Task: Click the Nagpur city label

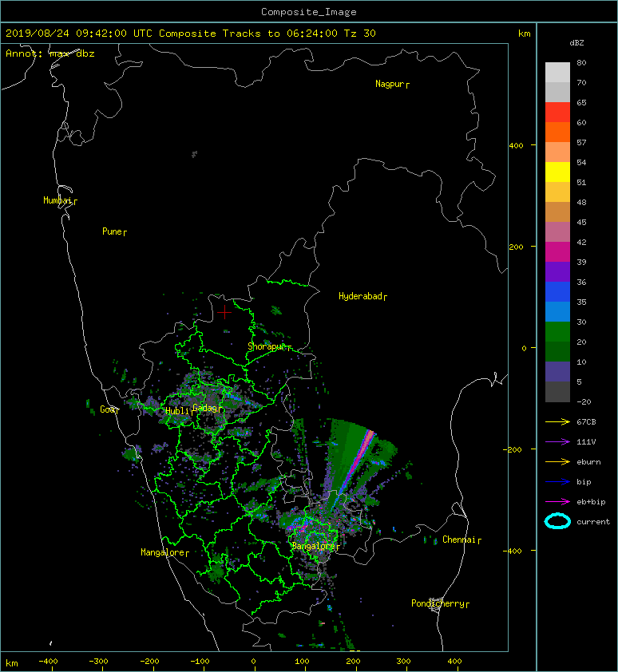Action: point(392,84)
